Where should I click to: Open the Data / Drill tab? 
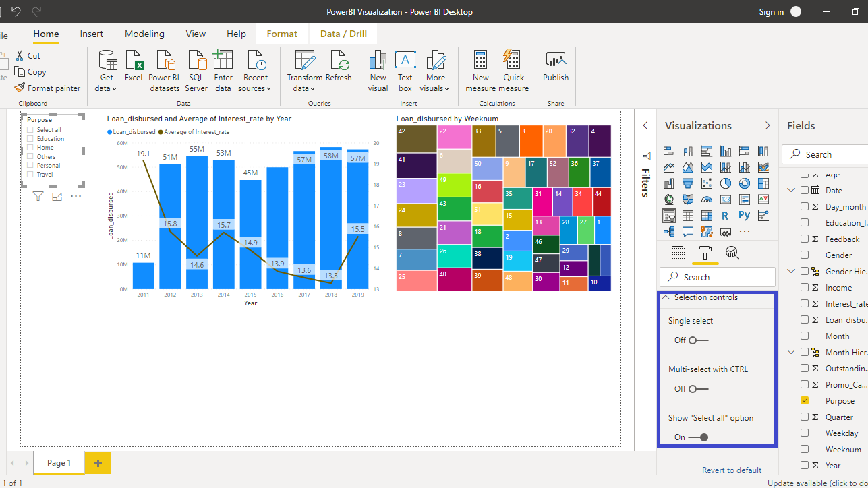tap(344, 34)
